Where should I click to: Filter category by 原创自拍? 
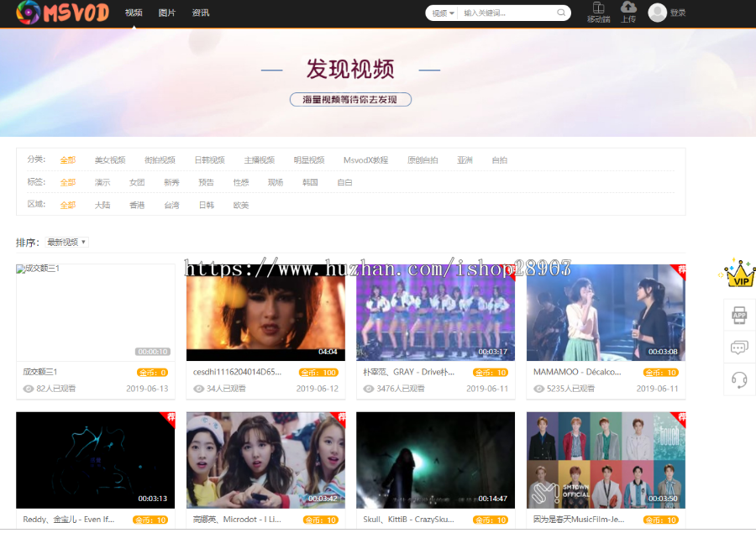click(x=423, y=160)
